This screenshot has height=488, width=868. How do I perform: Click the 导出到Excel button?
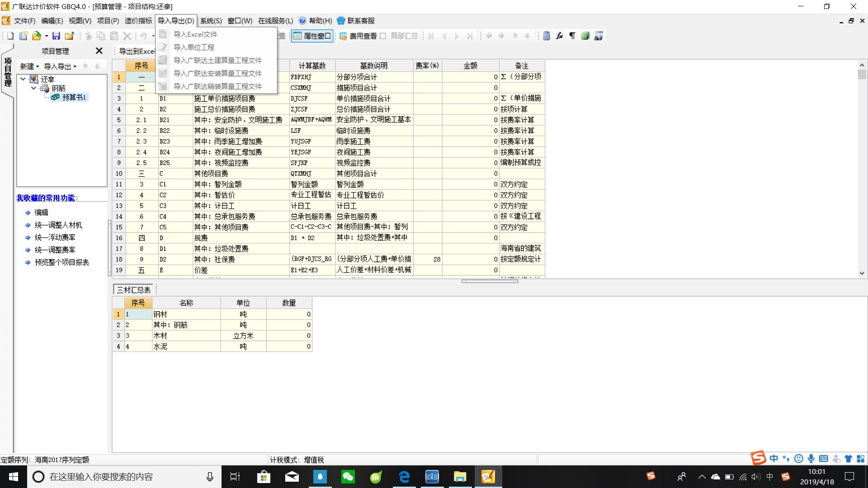[x=137, y=51]
